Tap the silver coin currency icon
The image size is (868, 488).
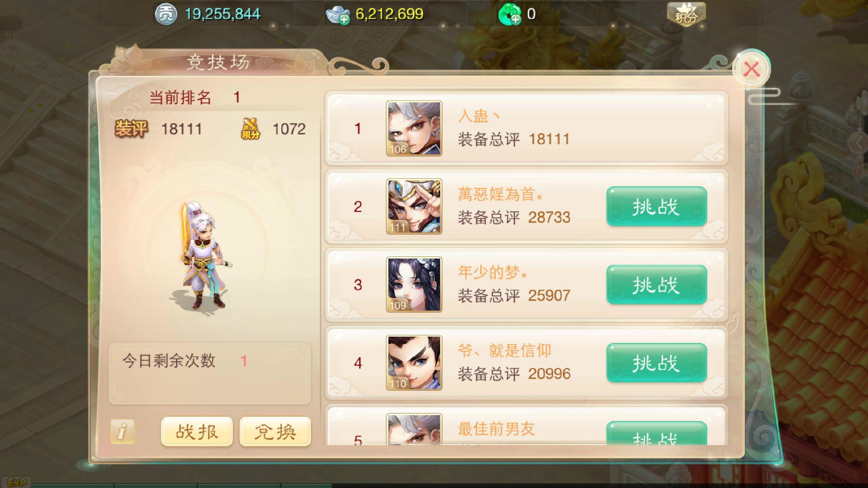point(166,14)
